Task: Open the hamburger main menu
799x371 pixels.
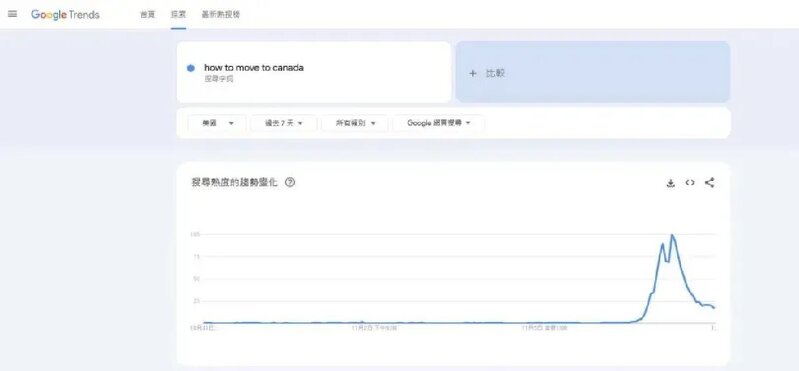Action: 13,14
